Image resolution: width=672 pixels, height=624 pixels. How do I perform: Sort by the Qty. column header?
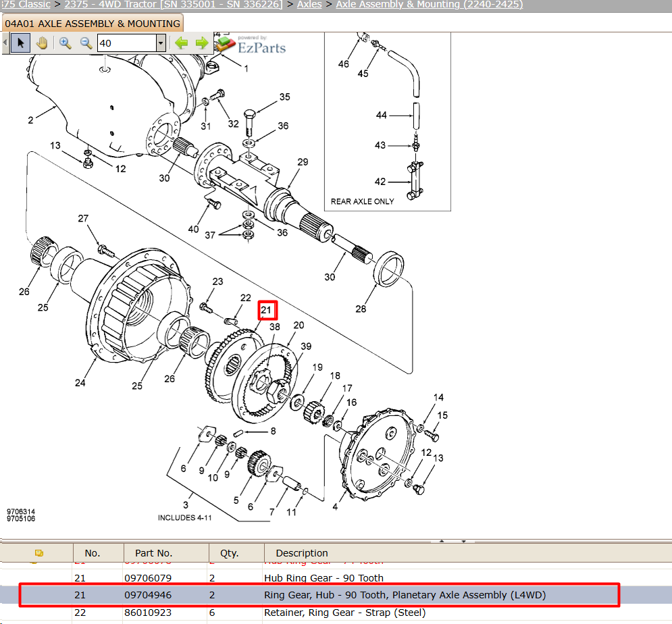click(x=229, y=553)
